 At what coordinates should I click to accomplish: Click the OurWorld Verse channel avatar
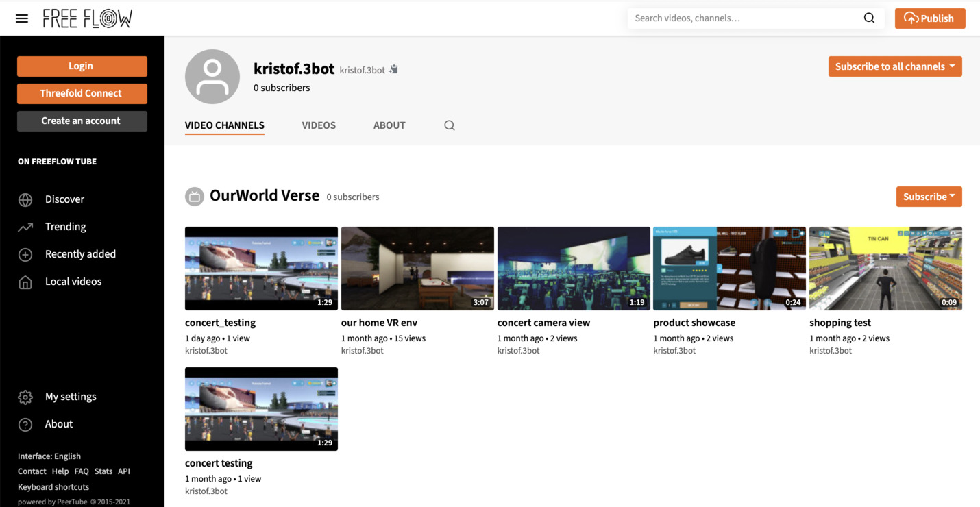click(x=195, y=197)
